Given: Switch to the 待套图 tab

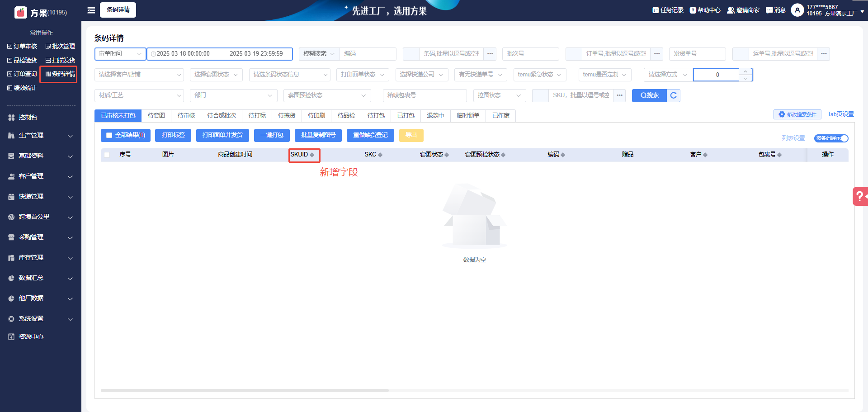Looking at the screenshot, I should [156, 116].
